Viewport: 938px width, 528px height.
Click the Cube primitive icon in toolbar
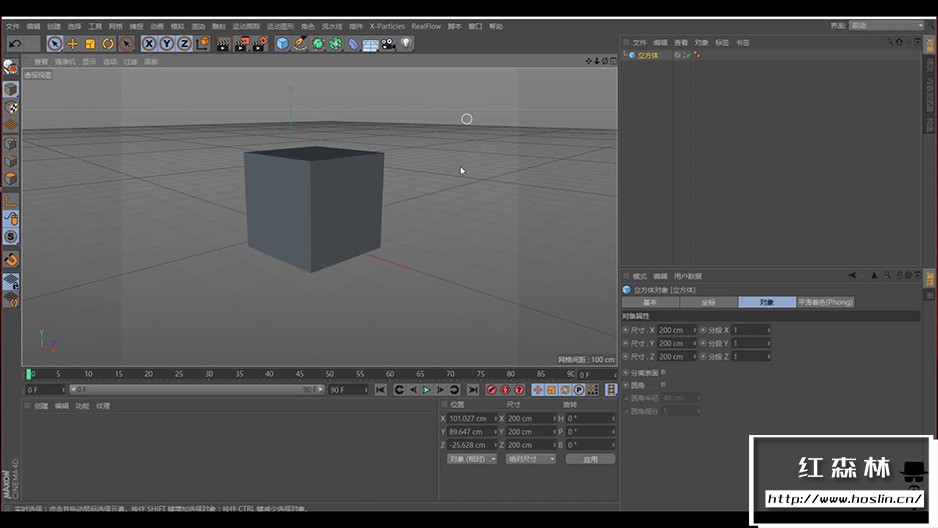coord(282,43)
